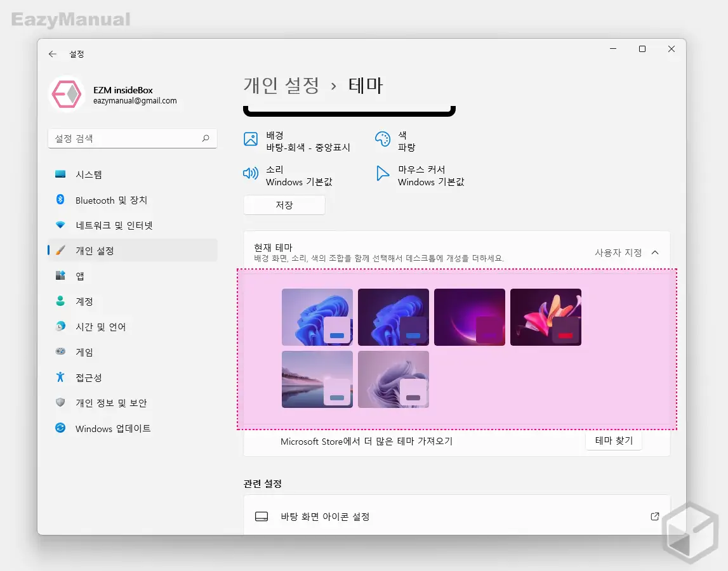Click the 개인 설정 paintbrush icon

(60, 251)
